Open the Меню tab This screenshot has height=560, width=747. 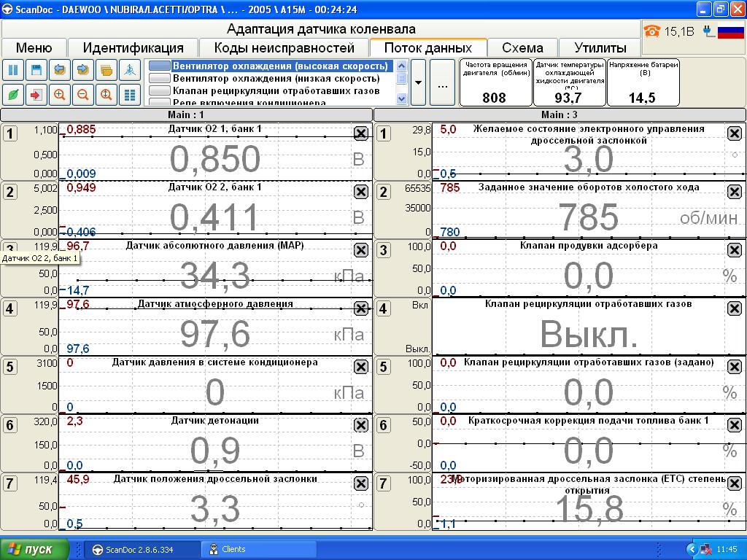point(34,47)
